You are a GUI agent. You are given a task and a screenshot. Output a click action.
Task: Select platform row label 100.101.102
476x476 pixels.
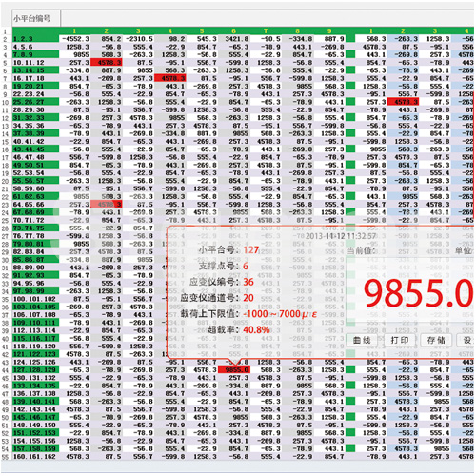35,299
